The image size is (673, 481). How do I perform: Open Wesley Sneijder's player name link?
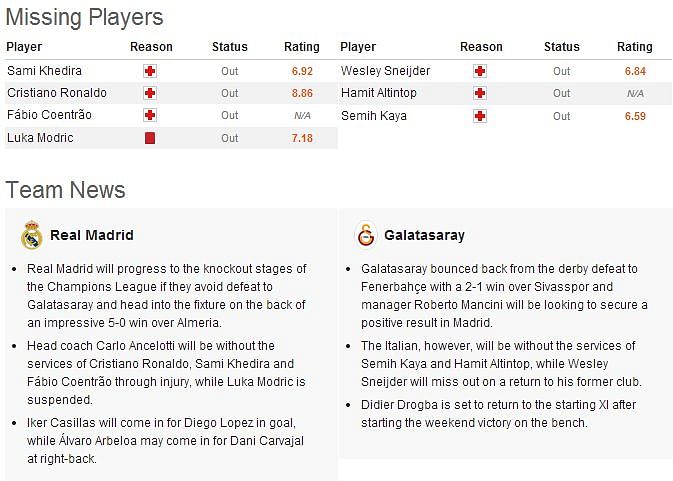pyautogui.click(x=385, y=71)
